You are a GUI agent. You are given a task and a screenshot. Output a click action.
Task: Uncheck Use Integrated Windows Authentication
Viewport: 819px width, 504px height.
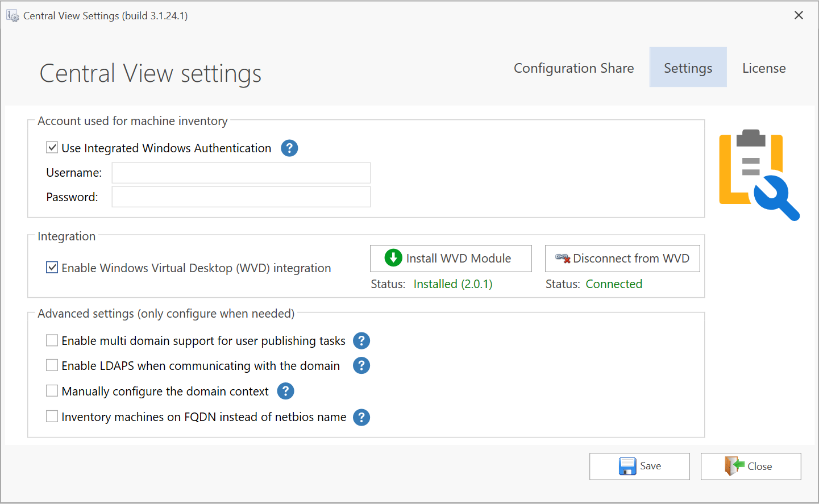[x=52, y=148]
